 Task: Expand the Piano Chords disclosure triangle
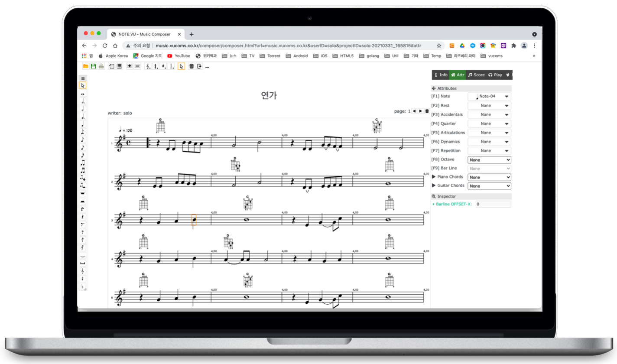434,177
